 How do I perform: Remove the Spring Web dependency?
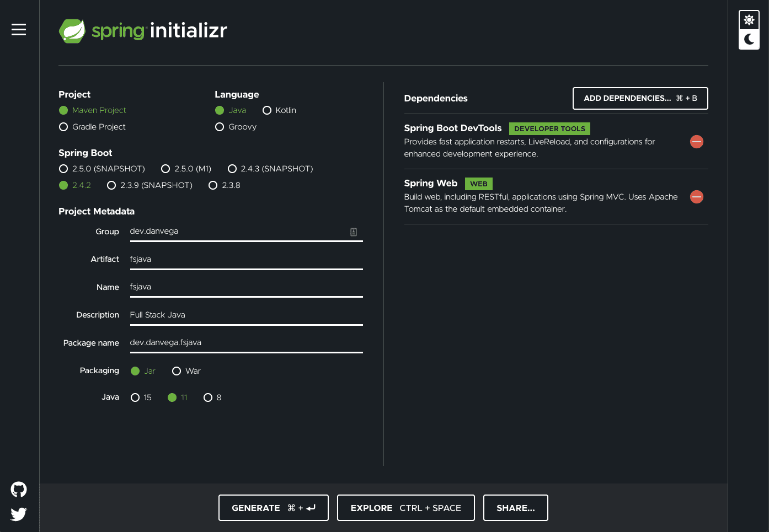(x=697, y=197)
